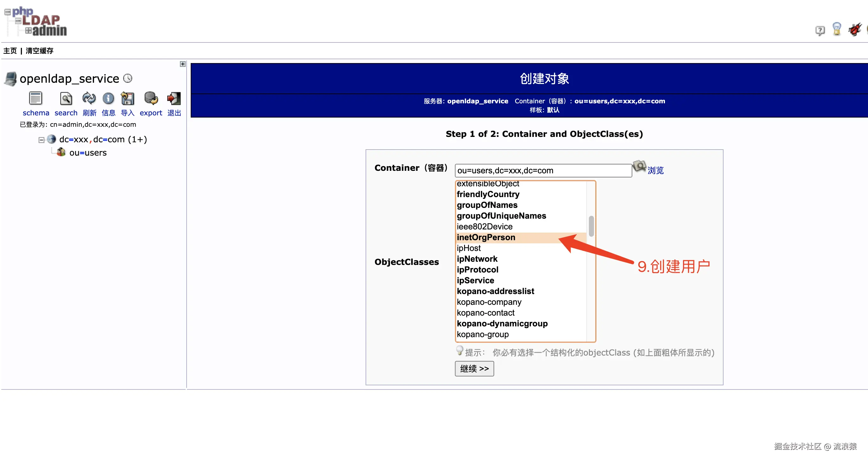Screen dimensions: 868x462
Task: Click the 浏览 browse link
Action: coord(655,170)
